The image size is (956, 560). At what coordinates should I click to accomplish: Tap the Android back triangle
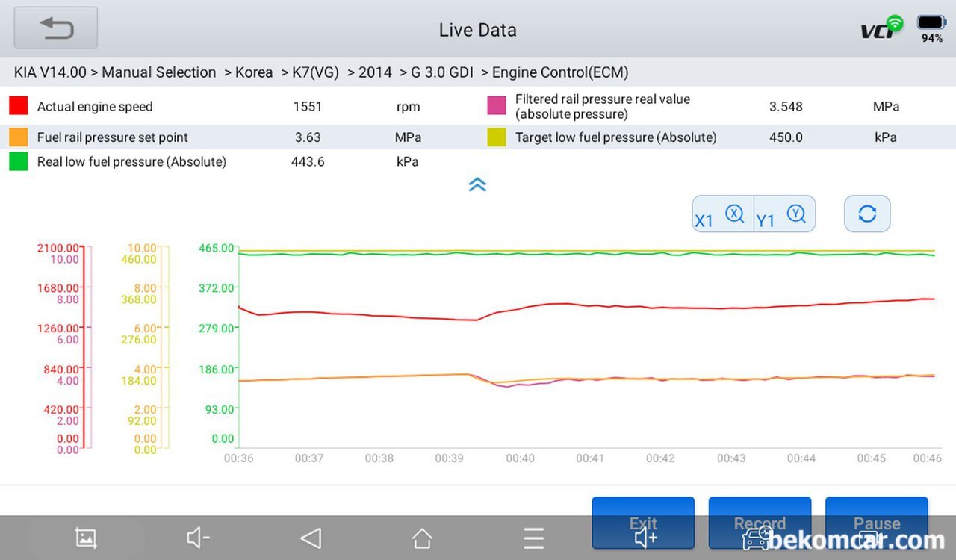[x=310, y=538]
